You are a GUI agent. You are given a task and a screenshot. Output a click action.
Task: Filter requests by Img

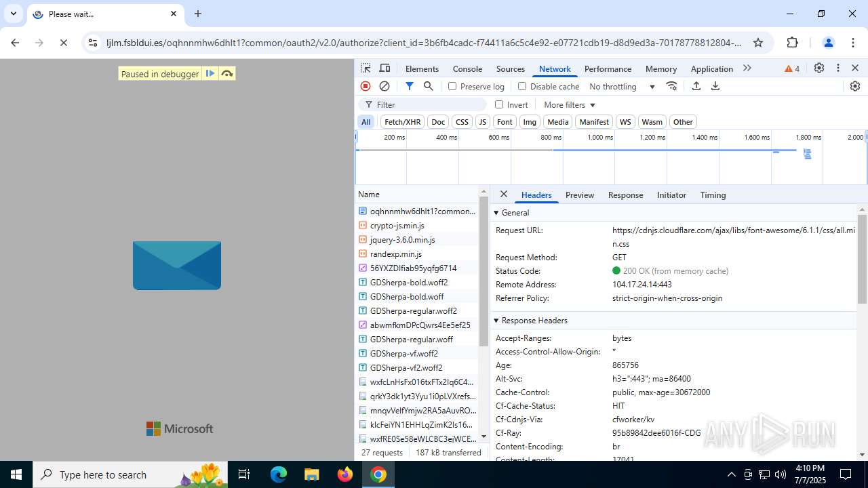click(x=530, y=122)
